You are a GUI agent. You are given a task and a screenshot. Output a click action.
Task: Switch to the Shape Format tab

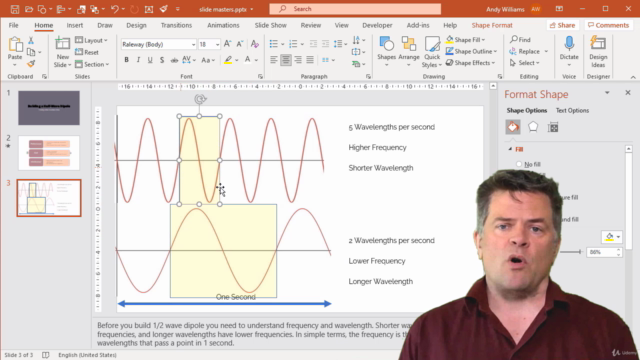492,25
